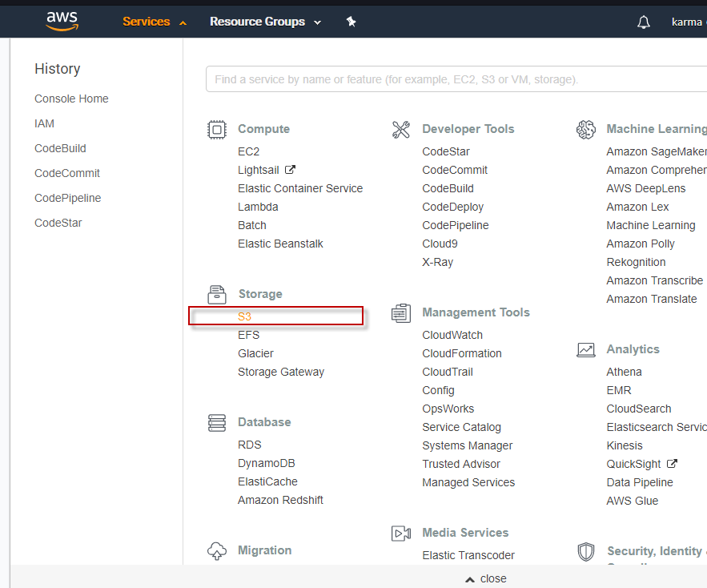Click the Developer Tools wrench icon
Screen dimensions: 707x588
point(400,130)
